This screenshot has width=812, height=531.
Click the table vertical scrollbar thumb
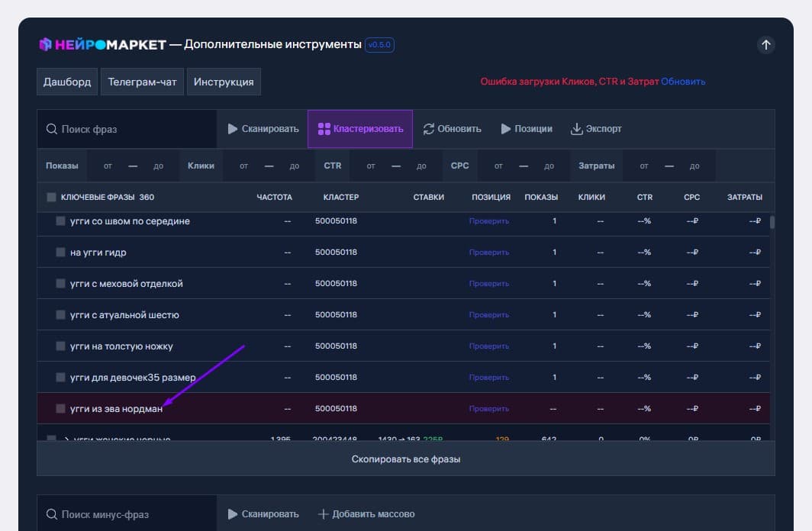(x=772, y=222)
